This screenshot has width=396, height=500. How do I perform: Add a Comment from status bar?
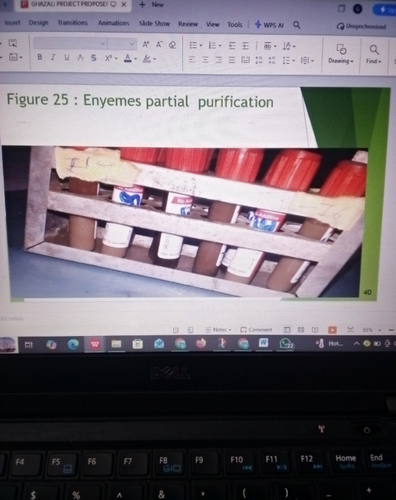256,330
